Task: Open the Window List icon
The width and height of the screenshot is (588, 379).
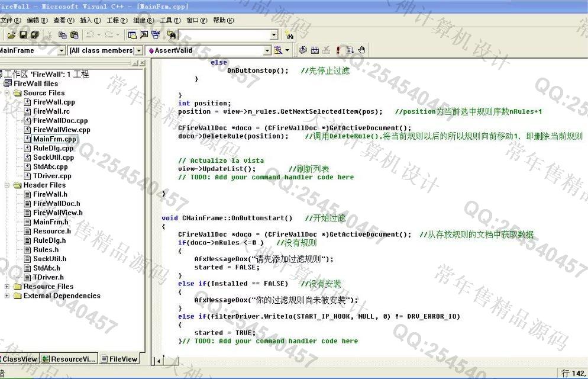Action: click(x=156, y=35)
